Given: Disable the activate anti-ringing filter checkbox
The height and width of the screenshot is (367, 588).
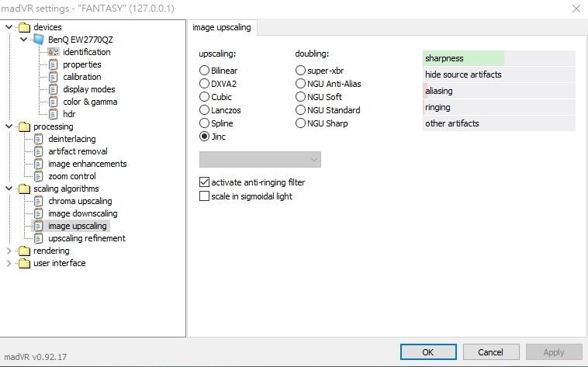Looking at the screenshot, I should coord(205,182).
